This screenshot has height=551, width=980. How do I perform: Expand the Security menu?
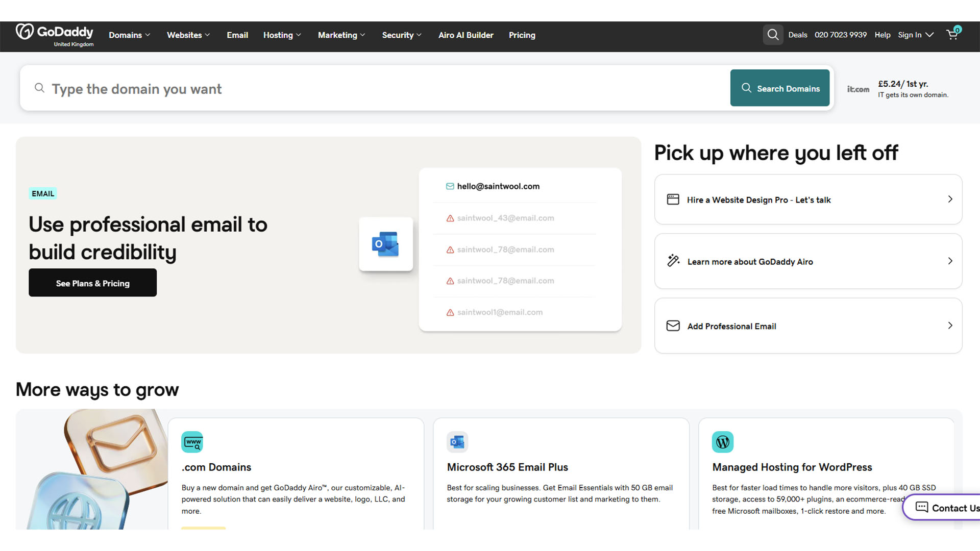pyautogui.click(x=402, y=35)
